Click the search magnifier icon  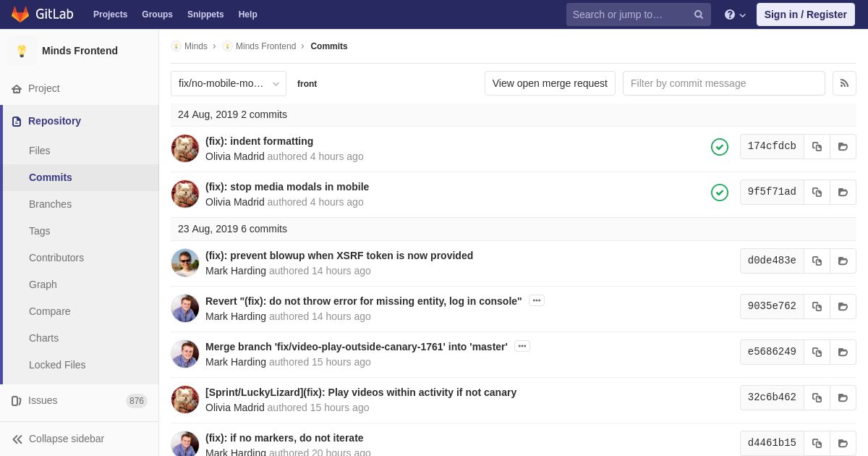(x=699, y=14)
